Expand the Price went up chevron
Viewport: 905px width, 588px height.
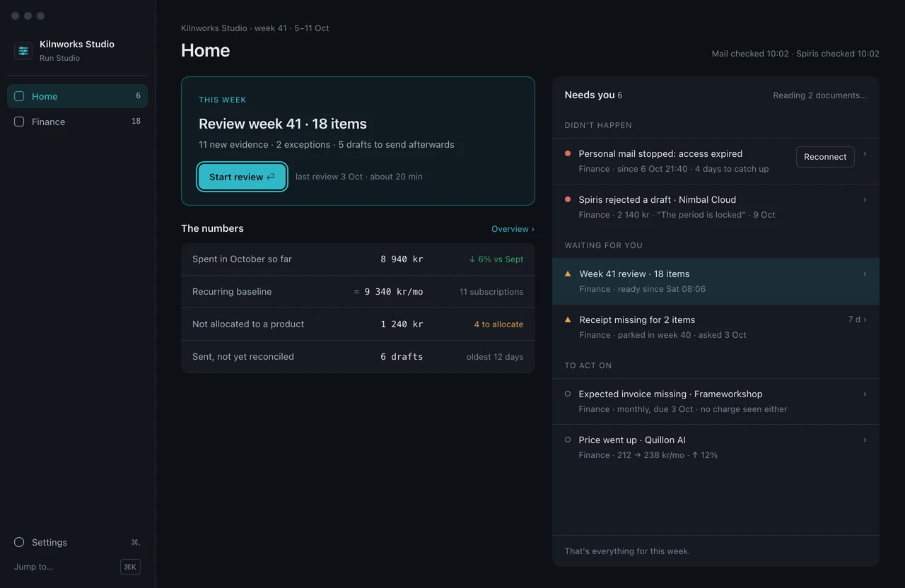[x=865, y=440]
